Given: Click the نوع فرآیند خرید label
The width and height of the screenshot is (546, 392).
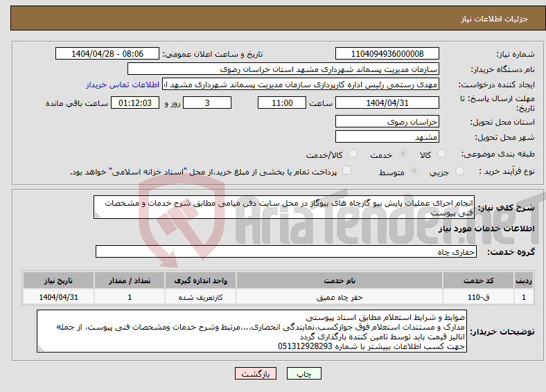Looking at the screenshot, I should 507,171.
